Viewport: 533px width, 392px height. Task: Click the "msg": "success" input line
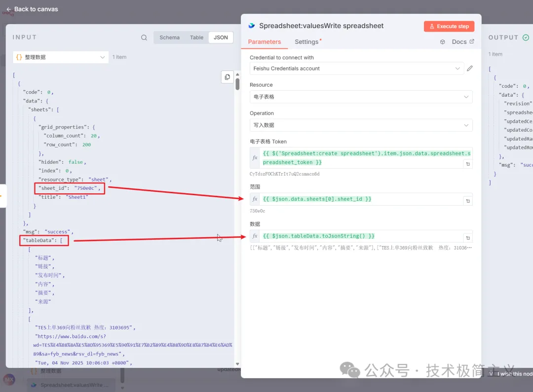click(48, 232)
